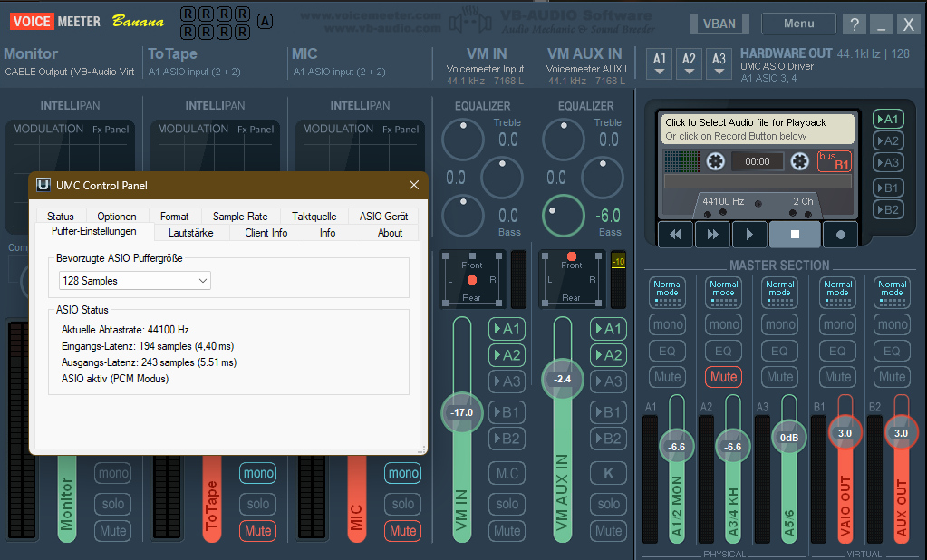Screen dimensions: 927x560
Task: Open the VBAN configuration
Action: [x=719, y=24]
